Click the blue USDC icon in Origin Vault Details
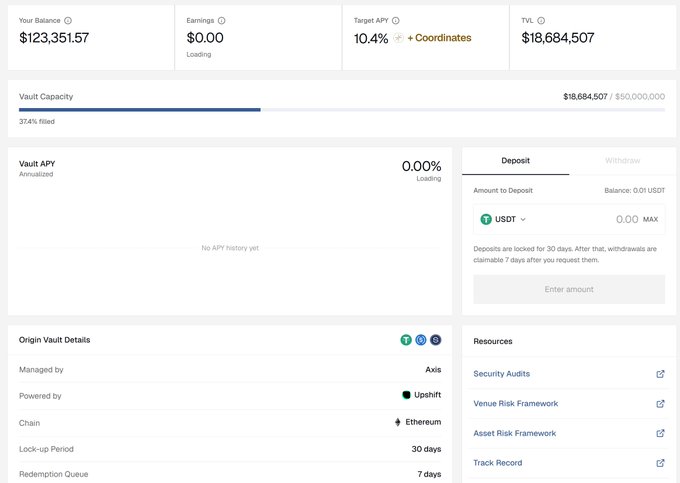 tap(421, 340)
